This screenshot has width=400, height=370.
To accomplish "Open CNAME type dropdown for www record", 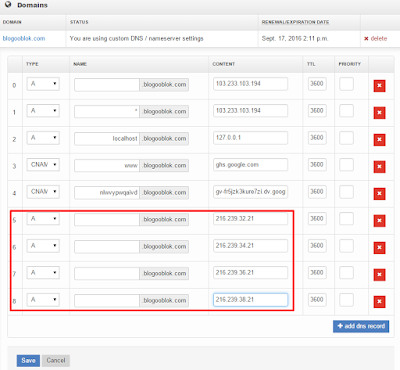I will coord(43,165).
